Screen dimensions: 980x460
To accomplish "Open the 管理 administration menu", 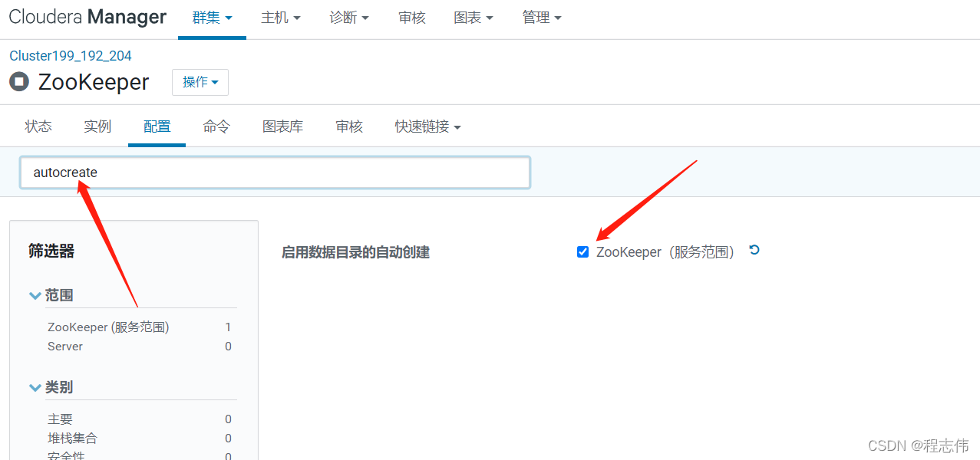I will (x=542, y=17).
